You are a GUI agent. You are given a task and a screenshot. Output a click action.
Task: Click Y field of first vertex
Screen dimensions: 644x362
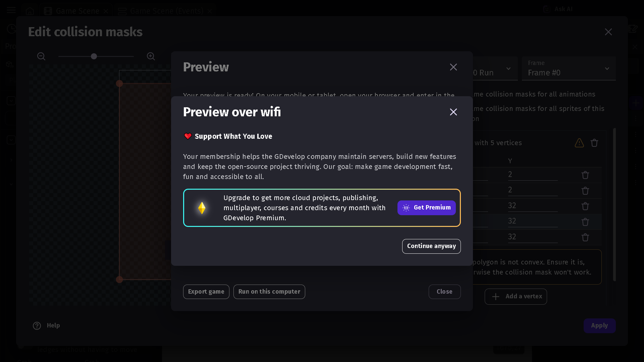(x=533, y=175)
